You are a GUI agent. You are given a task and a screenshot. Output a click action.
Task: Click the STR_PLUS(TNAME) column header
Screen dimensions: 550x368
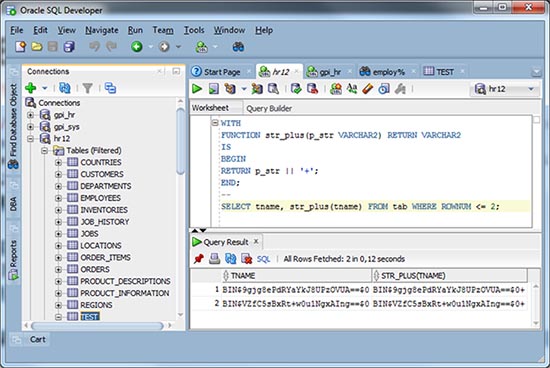(450, 275)
